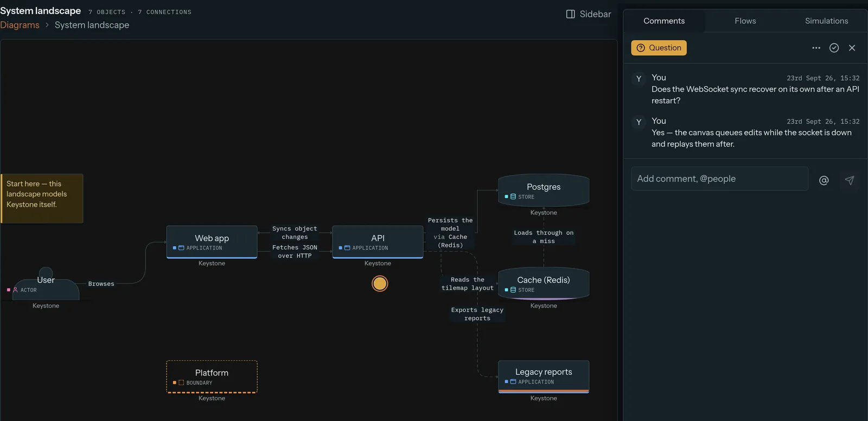Click the Keystone label under Legacy reports
868x421 pixels.
coord(544,398)
